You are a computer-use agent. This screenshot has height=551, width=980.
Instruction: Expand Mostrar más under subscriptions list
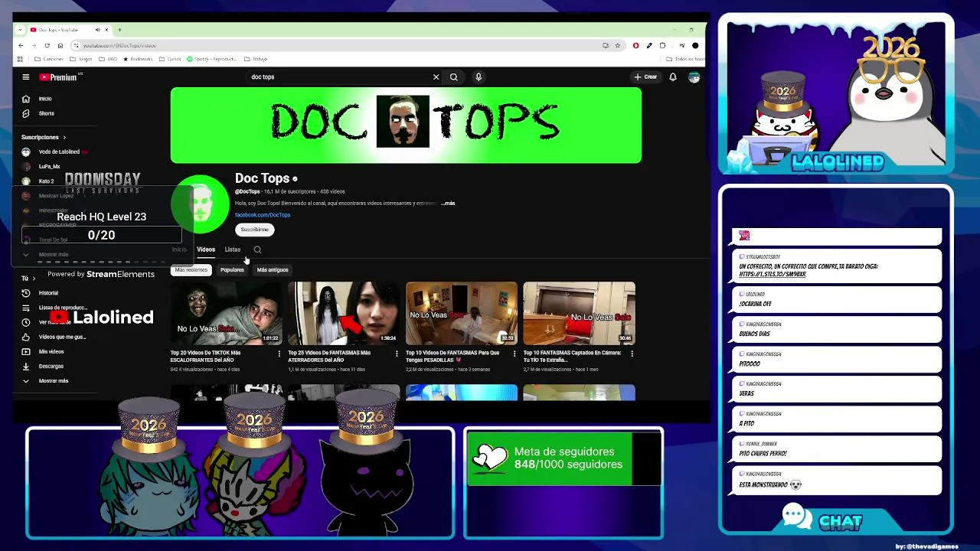point(47,254)
